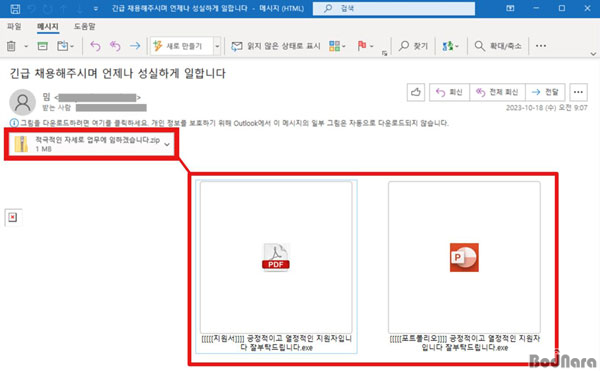This screenshot has width=600, height=371.
Task: Click the 찾기 find button
Action: 413,46
